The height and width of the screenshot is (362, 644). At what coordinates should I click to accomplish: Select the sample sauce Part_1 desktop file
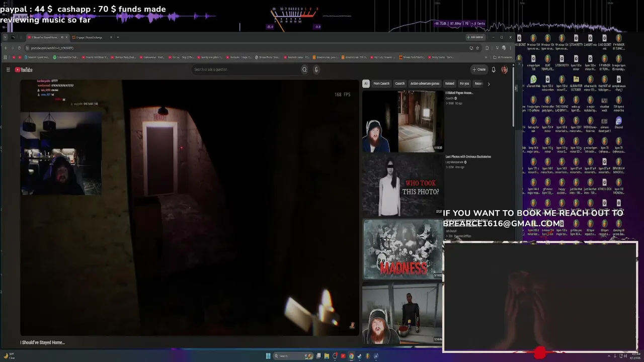pyautogui.click(x=618, y=84)
